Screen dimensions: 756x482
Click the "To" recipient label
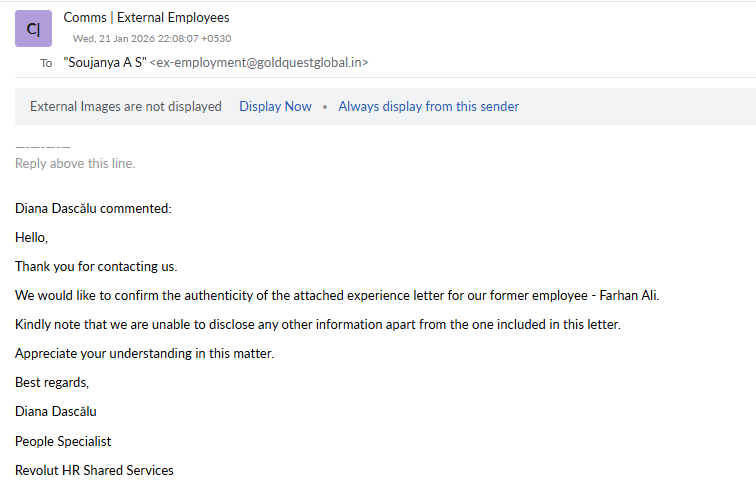tap(46, 63)
